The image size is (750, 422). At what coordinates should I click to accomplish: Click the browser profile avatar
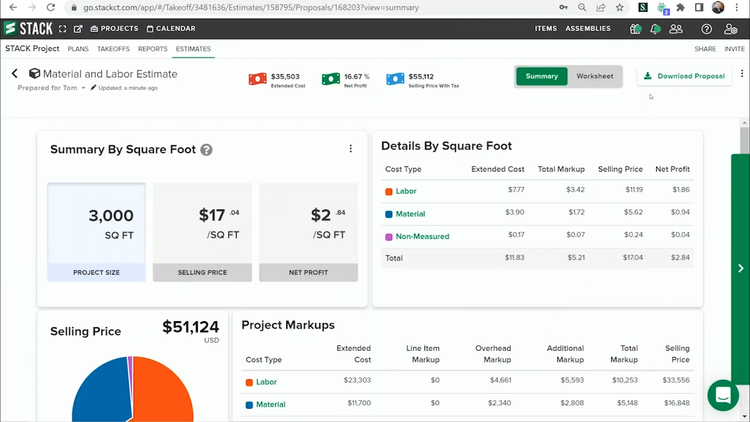pos(718,7)
